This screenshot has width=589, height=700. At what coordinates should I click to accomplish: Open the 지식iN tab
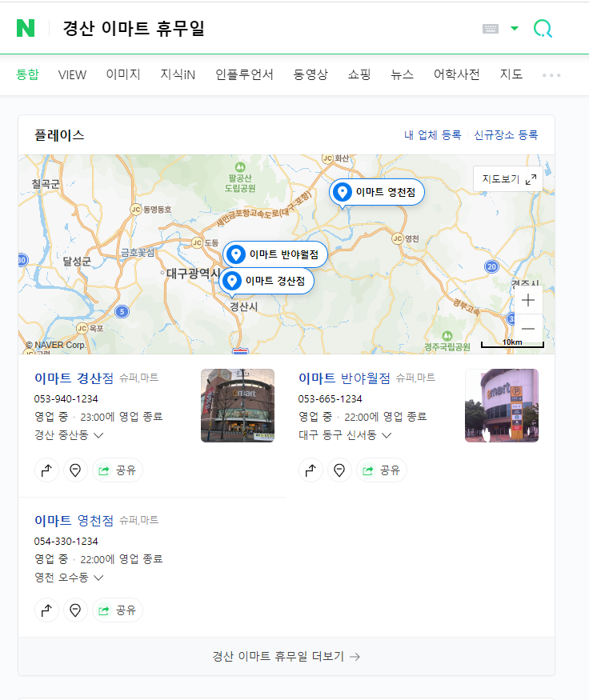tap(178, 74)
